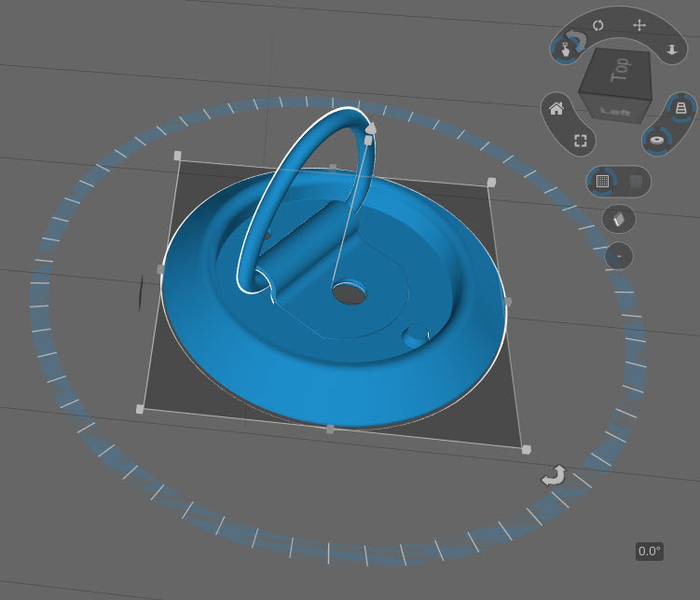Select the orbit rotate view tool
Image resolution: width=700 pixels, height=600 pixels.
click(x=597, y=25)
